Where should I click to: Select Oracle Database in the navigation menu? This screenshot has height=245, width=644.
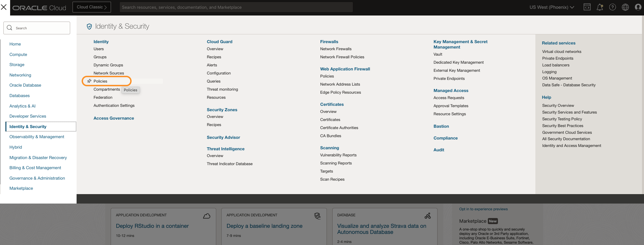pos(25,85)
